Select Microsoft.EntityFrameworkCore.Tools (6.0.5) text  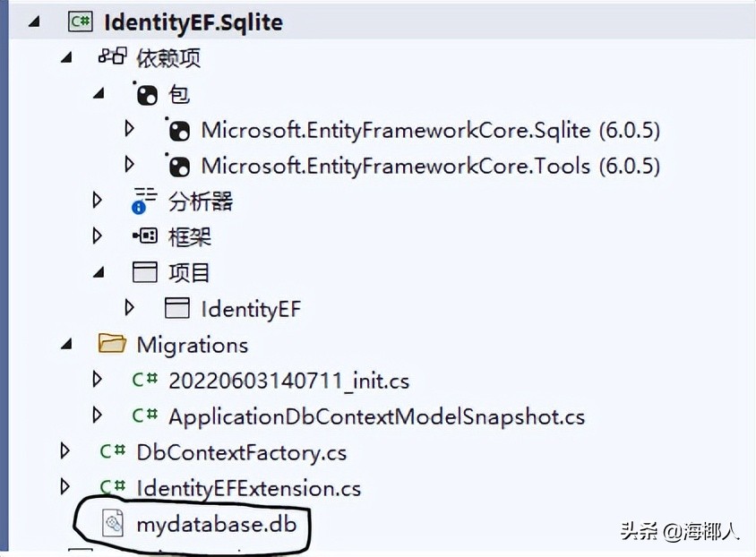tap(431, 167)
